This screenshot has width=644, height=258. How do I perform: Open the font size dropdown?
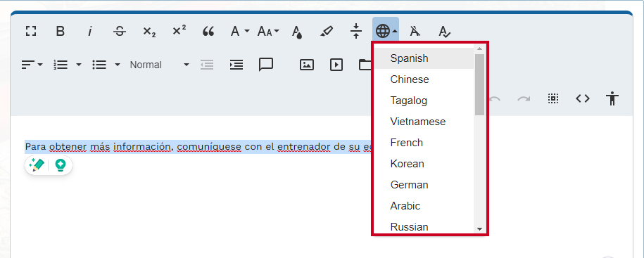(x=268, y=31)
